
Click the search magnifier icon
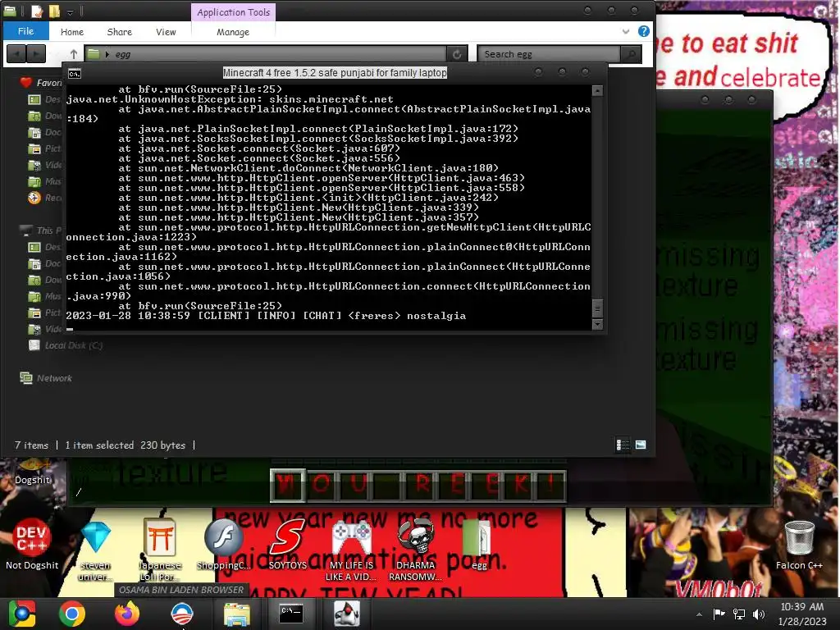click(x=631, y=54)
